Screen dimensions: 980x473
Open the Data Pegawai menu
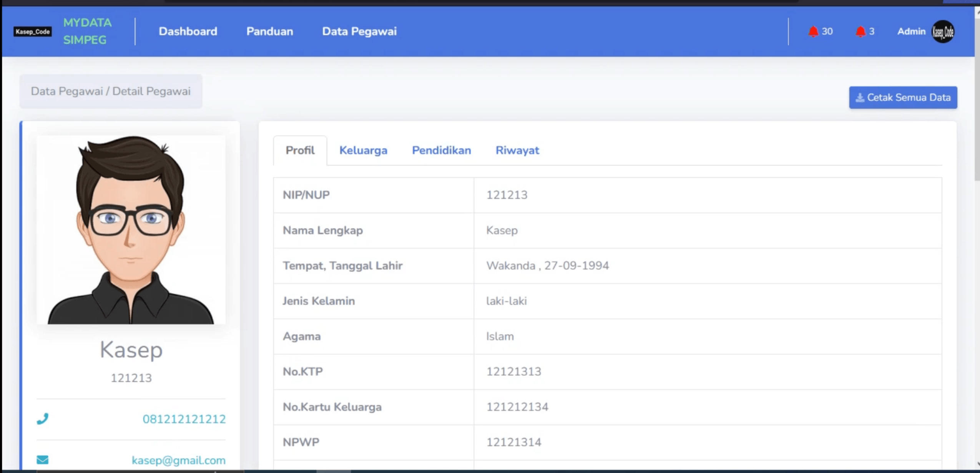pyautogui.click(x=359, y=32)
